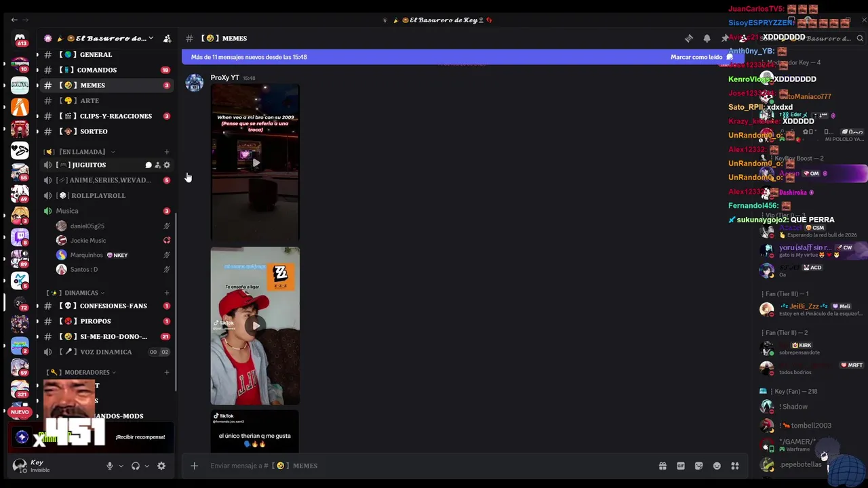Join VOZ DINAMICA voice channel
Image resolution: width=868 pixels, height=488 pixels.
(x=106, y=352)
